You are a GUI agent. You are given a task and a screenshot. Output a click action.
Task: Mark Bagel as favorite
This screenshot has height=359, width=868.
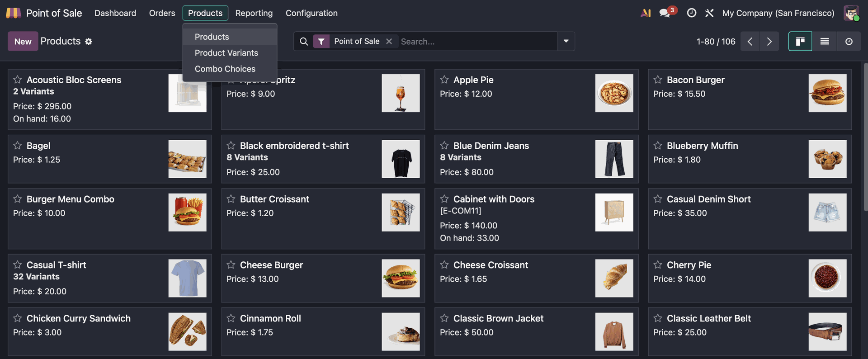pos(18,146)
